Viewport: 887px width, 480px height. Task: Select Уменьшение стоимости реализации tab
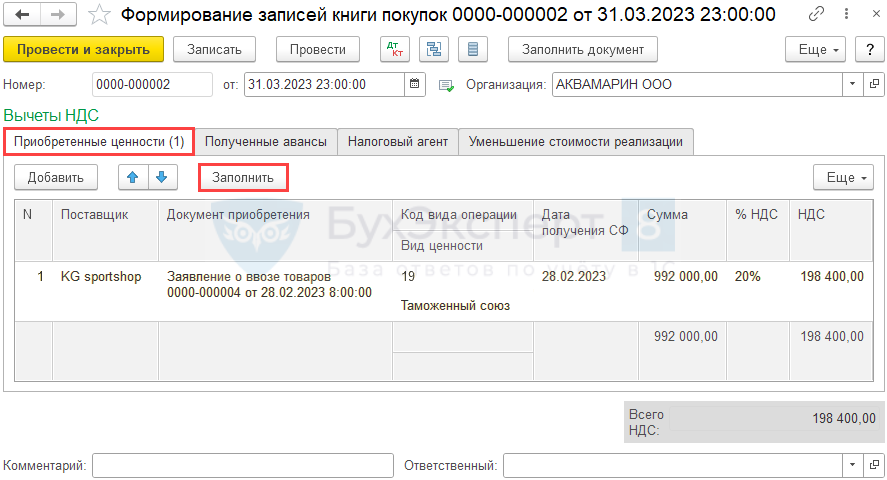(x=576, y=142)
